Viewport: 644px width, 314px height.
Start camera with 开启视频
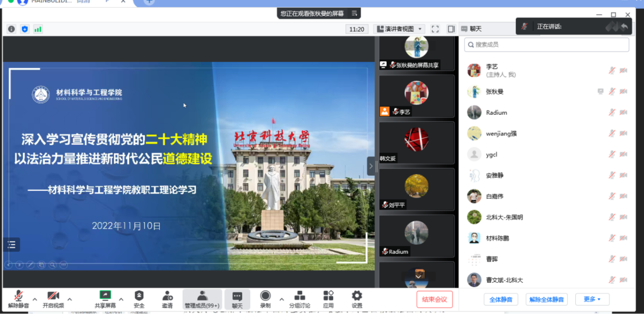pos(53,299)
